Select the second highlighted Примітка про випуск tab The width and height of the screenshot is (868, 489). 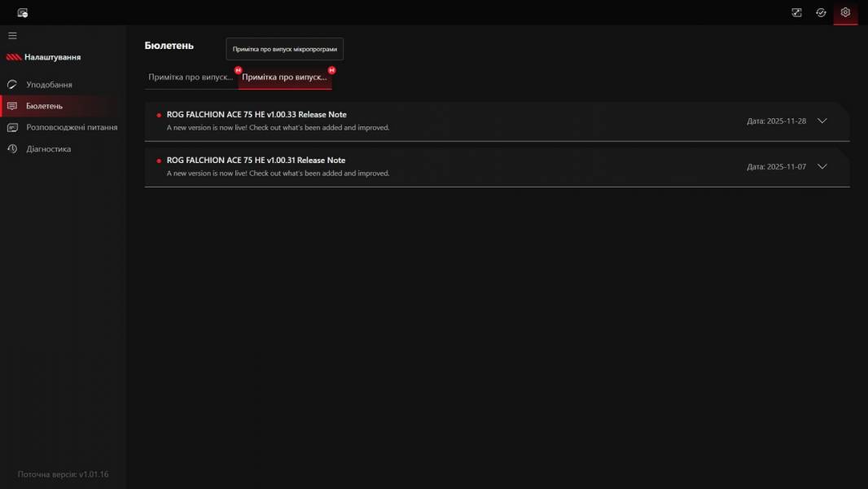284,77
